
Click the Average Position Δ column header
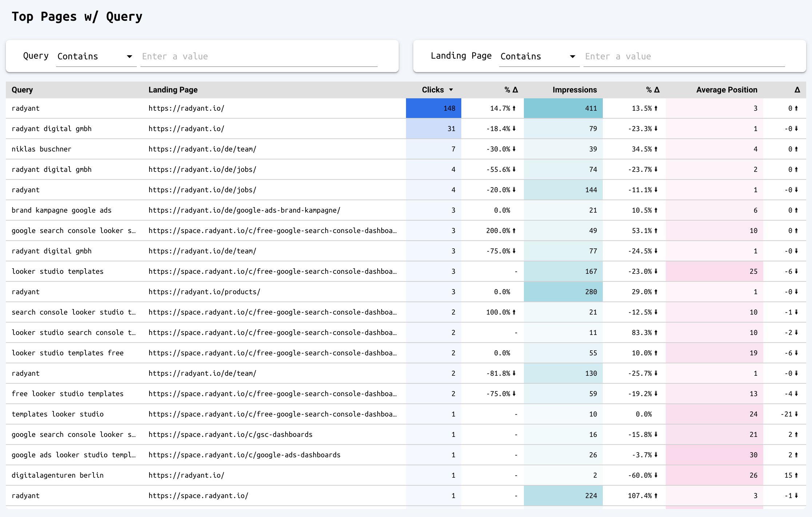[x=797, y=90]
